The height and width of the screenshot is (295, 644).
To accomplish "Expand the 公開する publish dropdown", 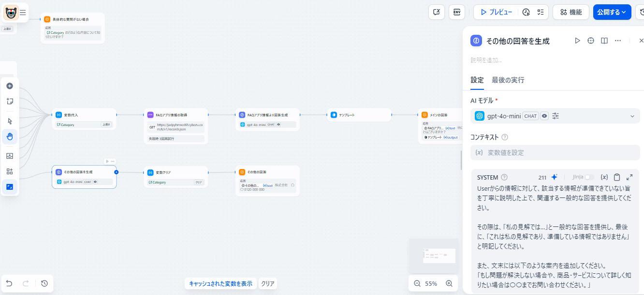I will pyautogui.click(x=612, y=12).
